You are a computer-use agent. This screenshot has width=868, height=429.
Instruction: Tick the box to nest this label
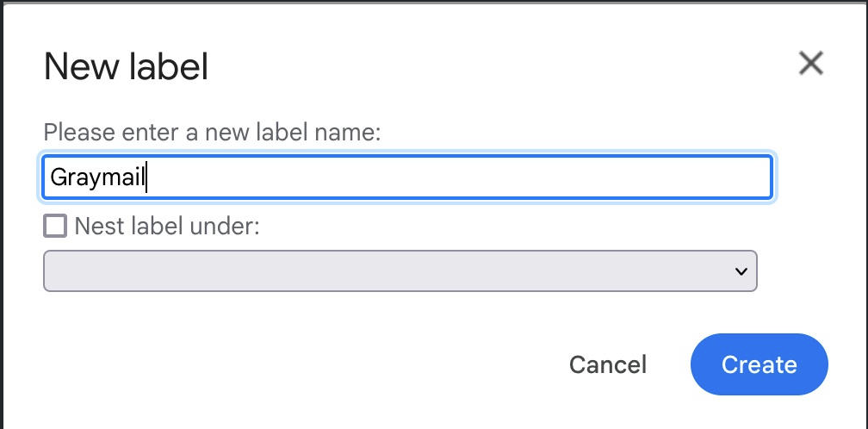pos(55,226)
